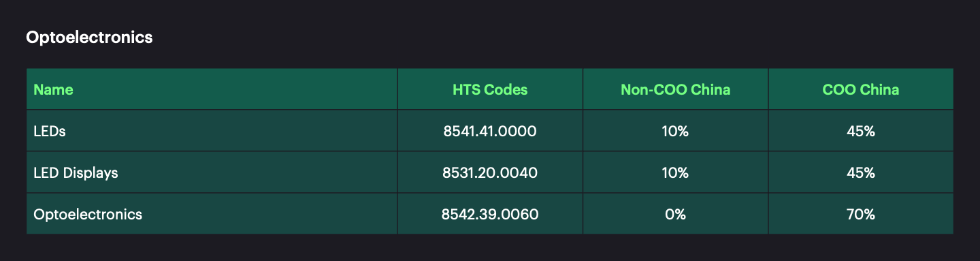Image resolution: width=980 pixels, height=261 pixels.
Task: Select the LEDs row name
Action: pos(50,131)
